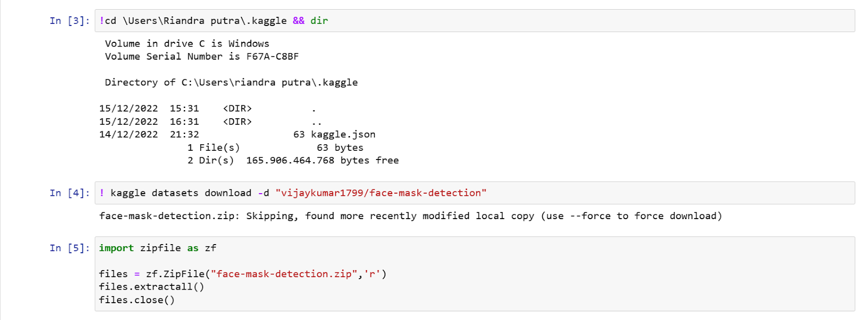The width and height of the screenshot is (868, 320).
Task: Select the In [4]: prompt label
Action: click(x=69, y=193)
